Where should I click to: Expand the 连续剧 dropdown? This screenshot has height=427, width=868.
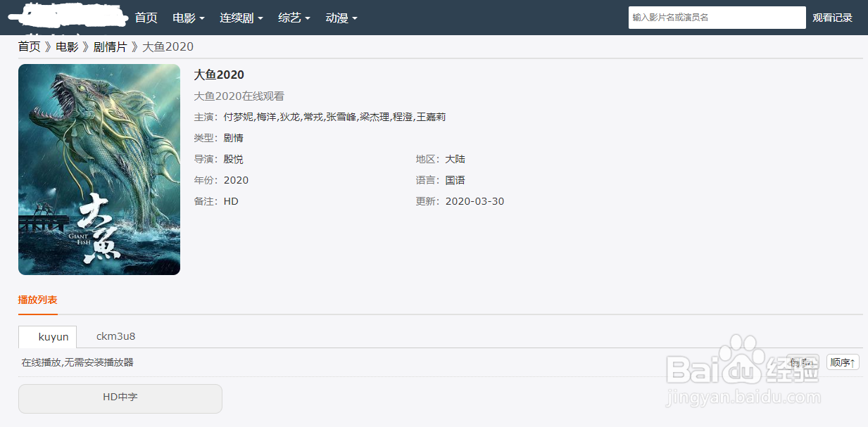click(x=240, y=18)
